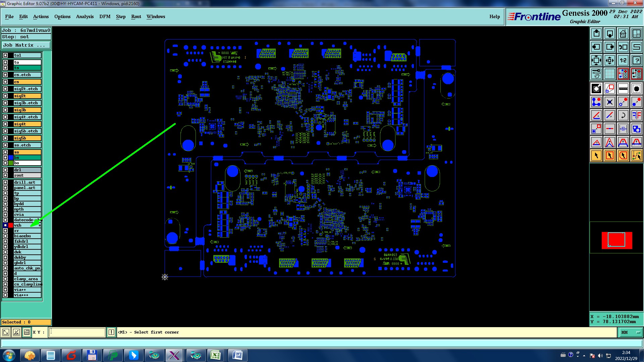Viewport: 644px width, 362px height.
Task: Click the grid display icon
Action: [609, 74]
